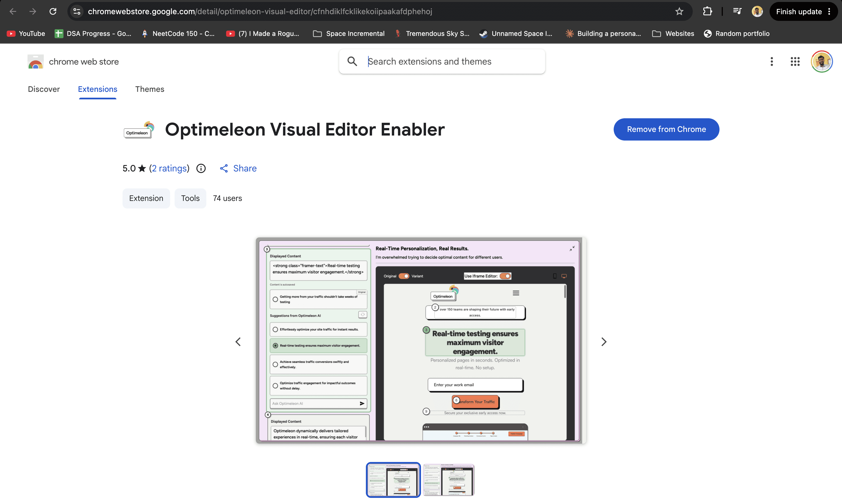Screen dimensions: 842x504
Task: Switch to the Extensions tab
Action: (x=97, y=89)
